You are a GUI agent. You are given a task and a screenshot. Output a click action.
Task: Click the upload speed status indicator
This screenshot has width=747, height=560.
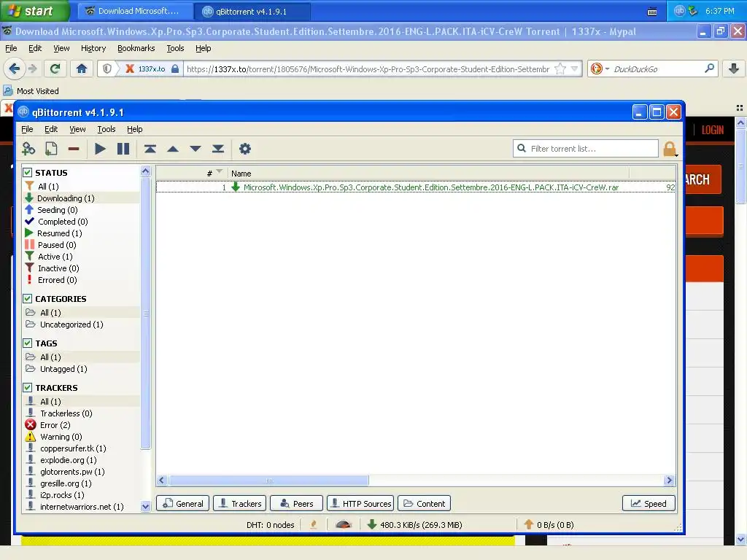click(x=549, y=525)
